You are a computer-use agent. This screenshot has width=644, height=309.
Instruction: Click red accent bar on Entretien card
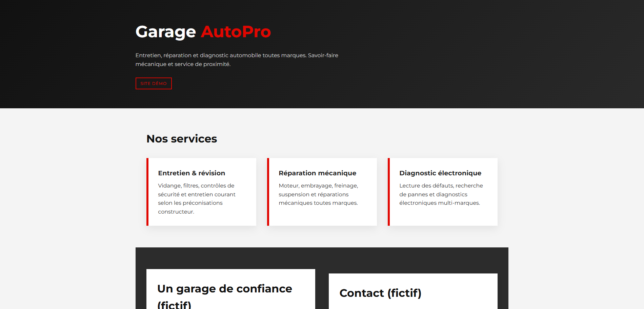pyautogui.click(x=147, y=192)
